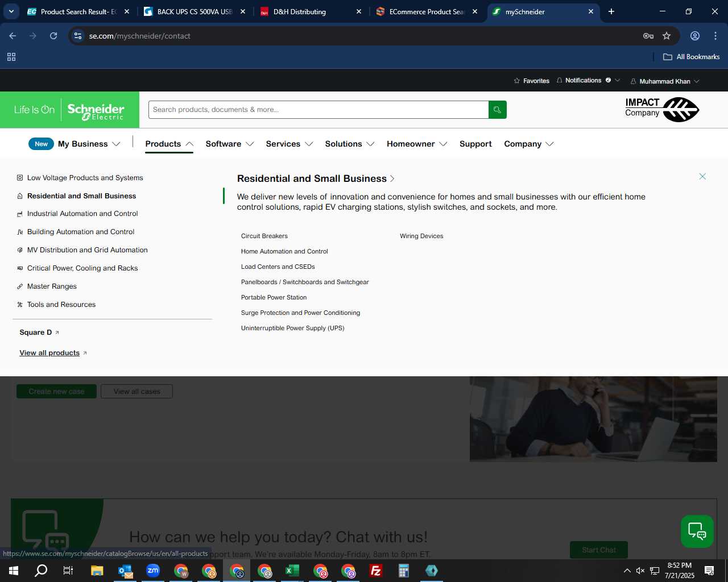The height and width of the screenshot is (582, 728).
Task: Click the IMPACT Company logo
Action: pos(661,109)
